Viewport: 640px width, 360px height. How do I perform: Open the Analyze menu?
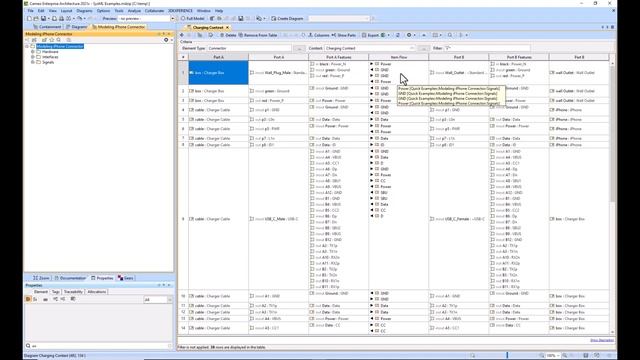coord(134,11)
